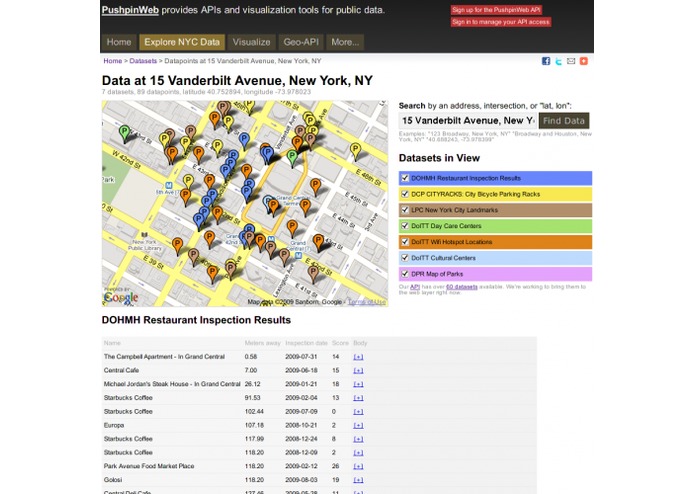Click the 2008-10-21 inspection date cell
The width and height of the screenshot is (695, 494).
[x=301, y=425]
